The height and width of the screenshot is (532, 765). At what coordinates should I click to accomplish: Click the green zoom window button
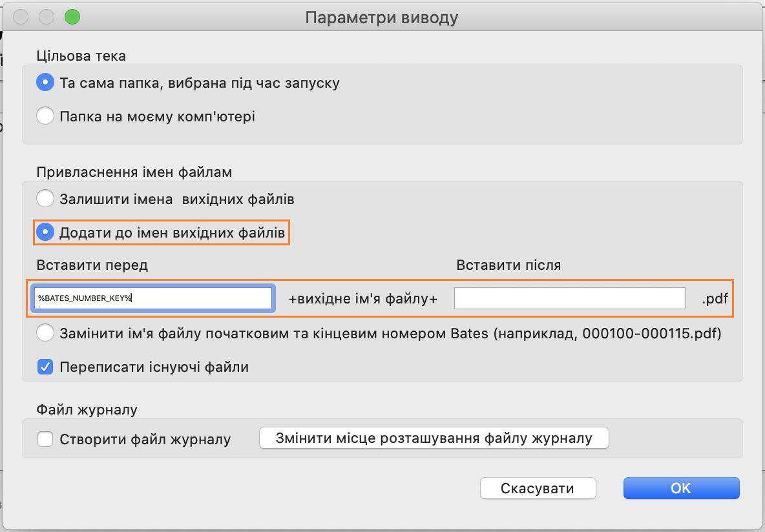[72, 17]
